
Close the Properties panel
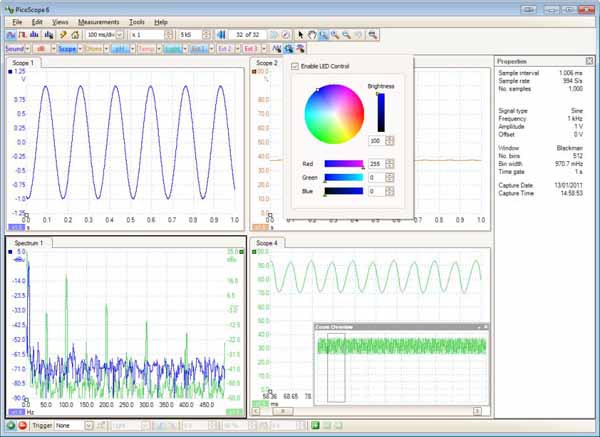pyautogui.click(x=589, y=61)
